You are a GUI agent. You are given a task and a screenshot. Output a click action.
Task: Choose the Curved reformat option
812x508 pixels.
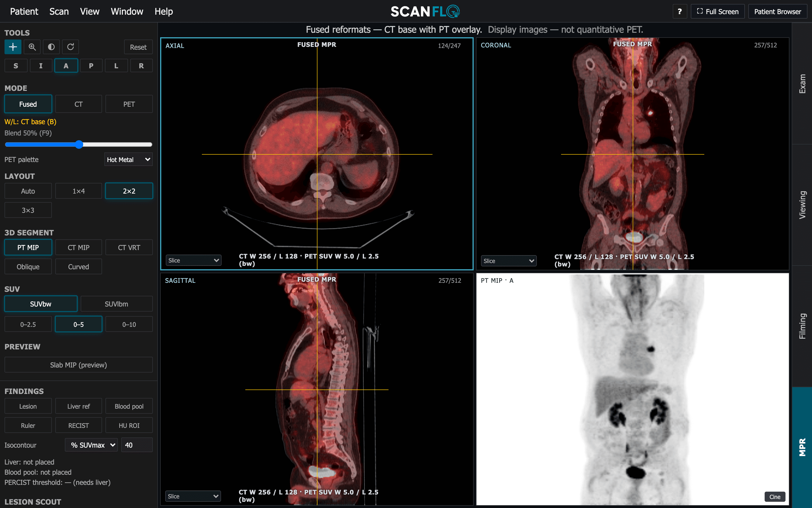point(78,266)
